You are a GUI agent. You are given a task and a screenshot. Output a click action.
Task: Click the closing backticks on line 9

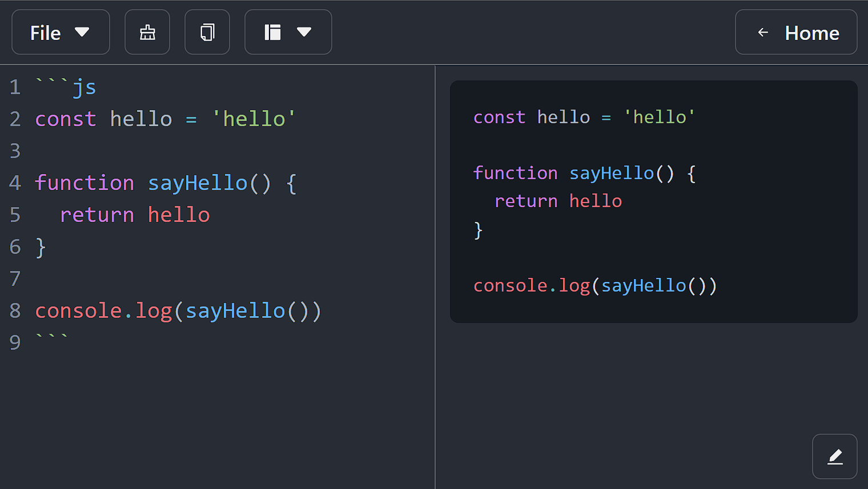pos(52,337)
